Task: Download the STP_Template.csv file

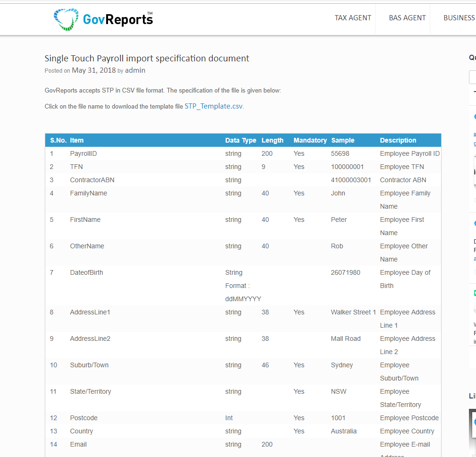Action: tap(213, 106)
